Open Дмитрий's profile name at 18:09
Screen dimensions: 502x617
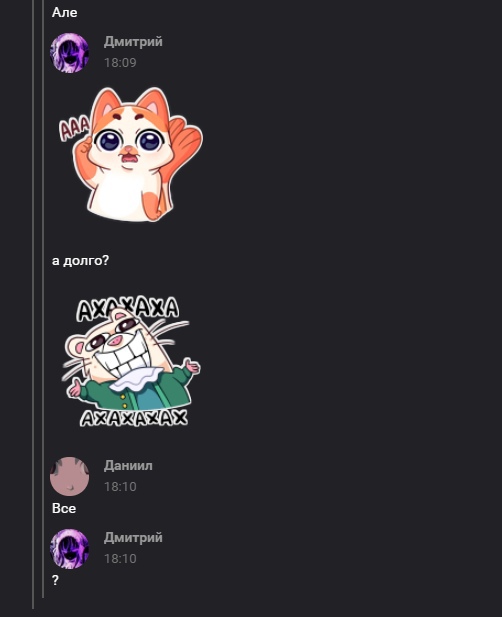[x=133, y=42]
